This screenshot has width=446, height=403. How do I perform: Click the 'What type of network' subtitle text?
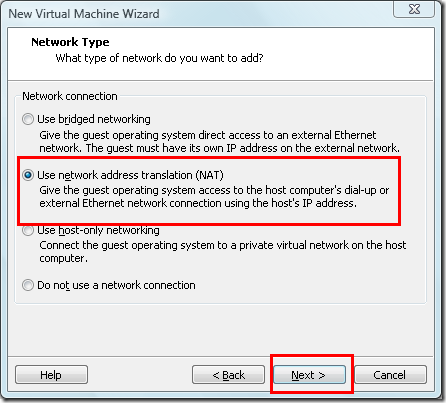[159, 58]
